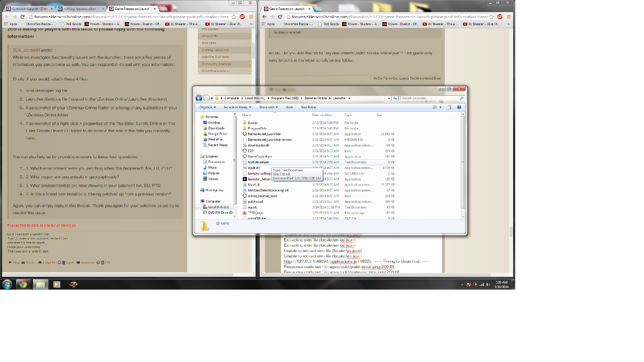Change view with the view icon
644x362 pixels.
(435, 107)
